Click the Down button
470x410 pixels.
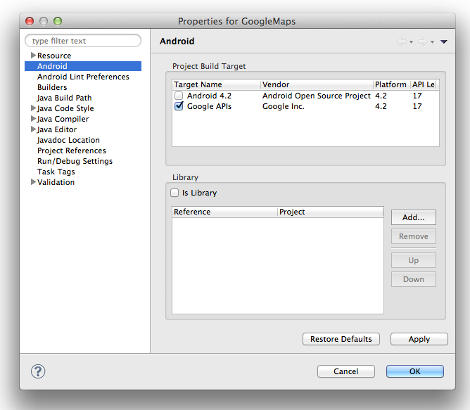tap(413, 279)
